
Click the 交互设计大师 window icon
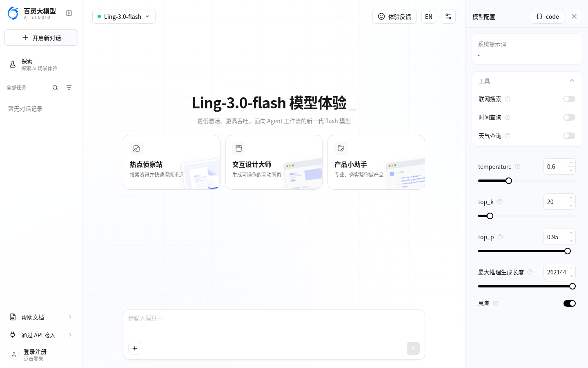coord(239,148)
